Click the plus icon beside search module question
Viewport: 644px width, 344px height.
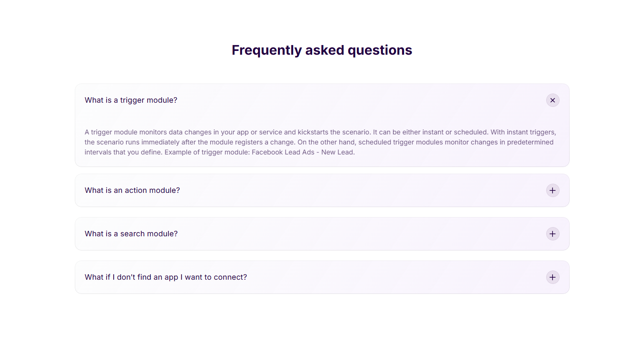point(552,234)
